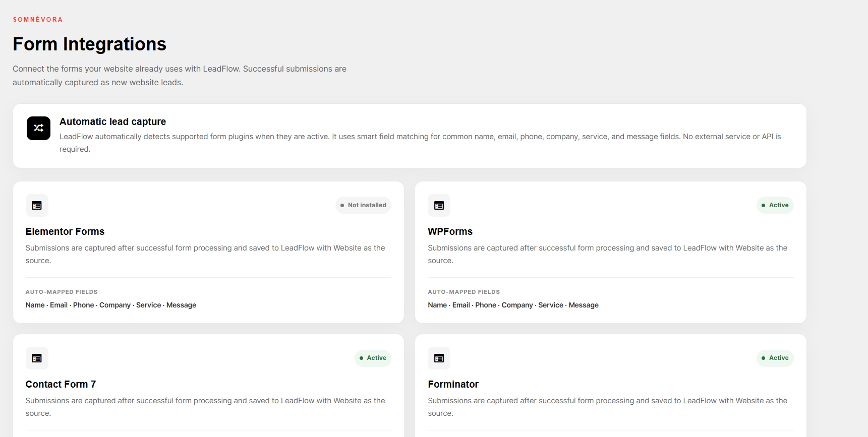Click Auto-mapped fields label under Elementor Forms
The height and width of the screenshot is (437, 868).
coord(62,292)
